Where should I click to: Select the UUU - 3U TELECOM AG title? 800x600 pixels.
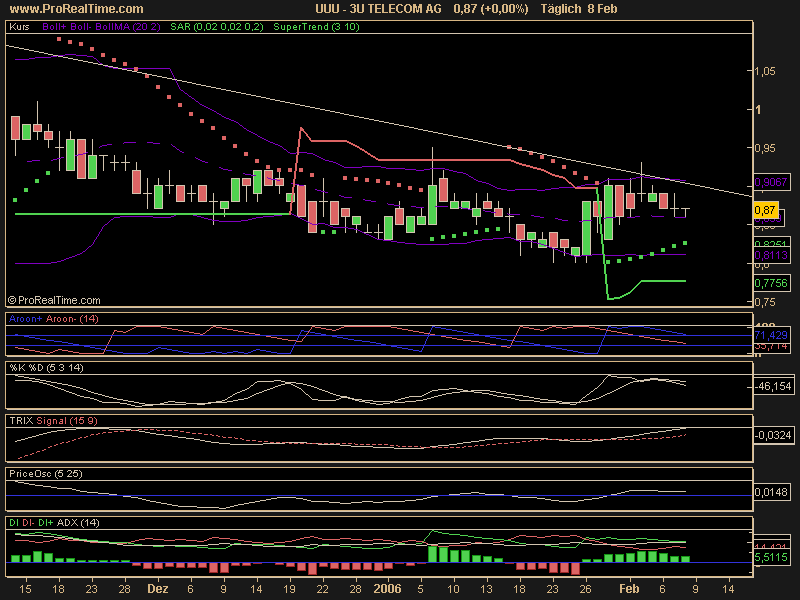pos(378,9)
